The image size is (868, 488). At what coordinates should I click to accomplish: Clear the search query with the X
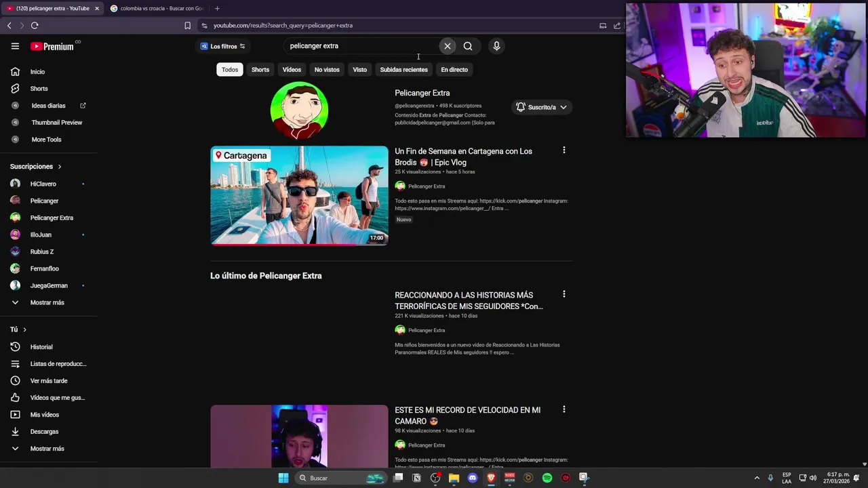tap(448, 46)
